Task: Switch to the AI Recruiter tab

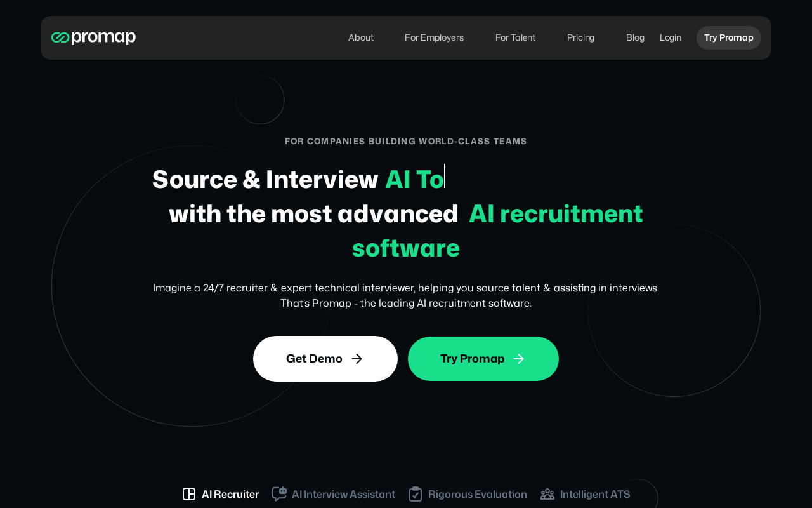Action: [x=221, y=494]
